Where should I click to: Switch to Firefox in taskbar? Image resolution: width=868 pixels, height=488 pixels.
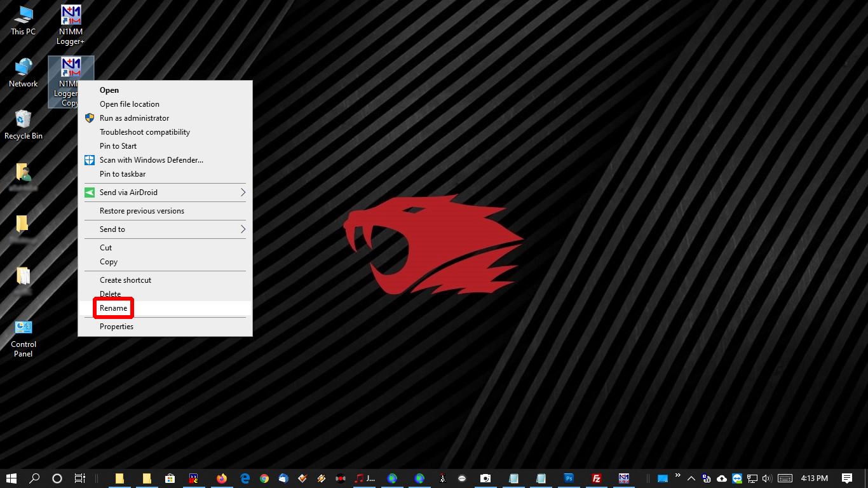pyautogui.click(x=221, y=478)
